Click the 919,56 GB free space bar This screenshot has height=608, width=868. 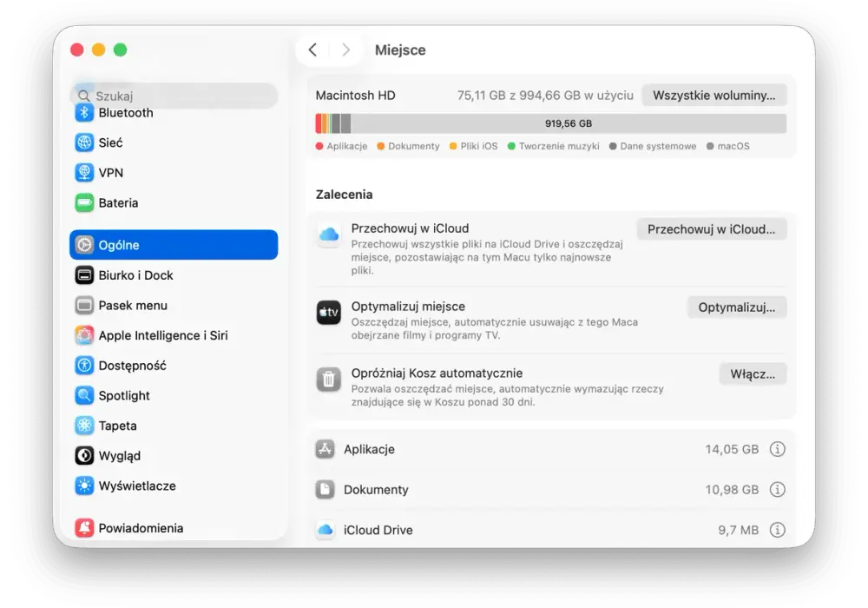pyautogui.click(x=568, y=123)
